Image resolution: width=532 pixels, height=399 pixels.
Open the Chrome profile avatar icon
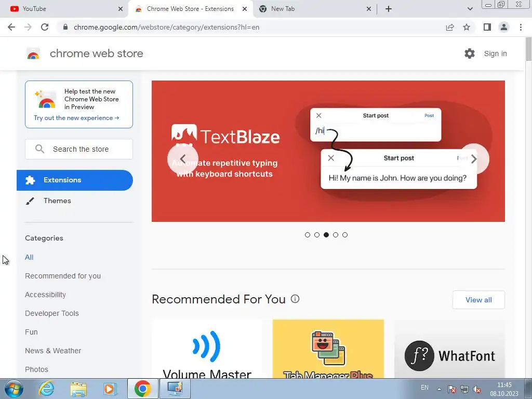point(504,27)
